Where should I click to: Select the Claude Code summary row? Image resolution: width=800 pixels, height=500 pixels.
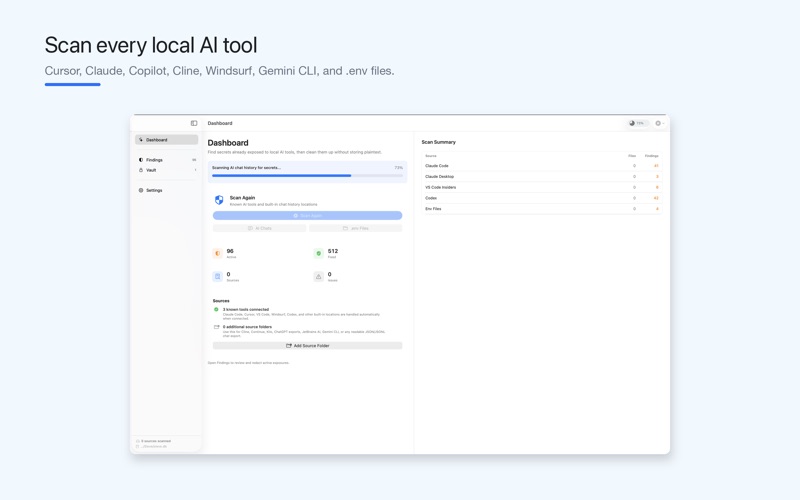pyautogui.click(x=542, y=166)
